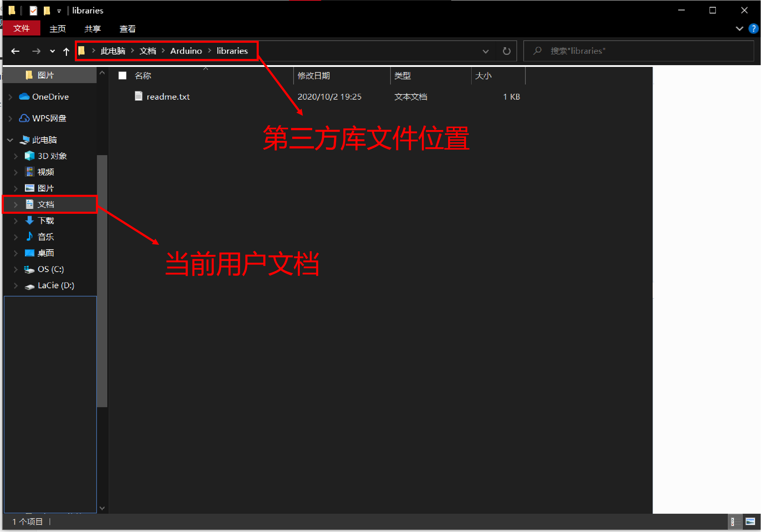Expand the ribbon with the chevron
Screen dimensions: 761x532
point(739,29)
